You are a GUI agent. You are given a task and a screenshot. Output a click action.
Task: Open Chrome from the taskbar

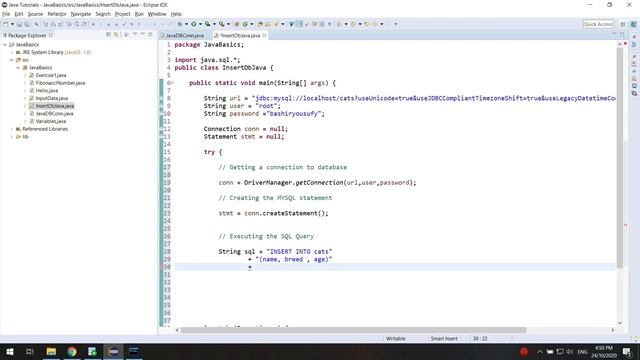[72, 351]
